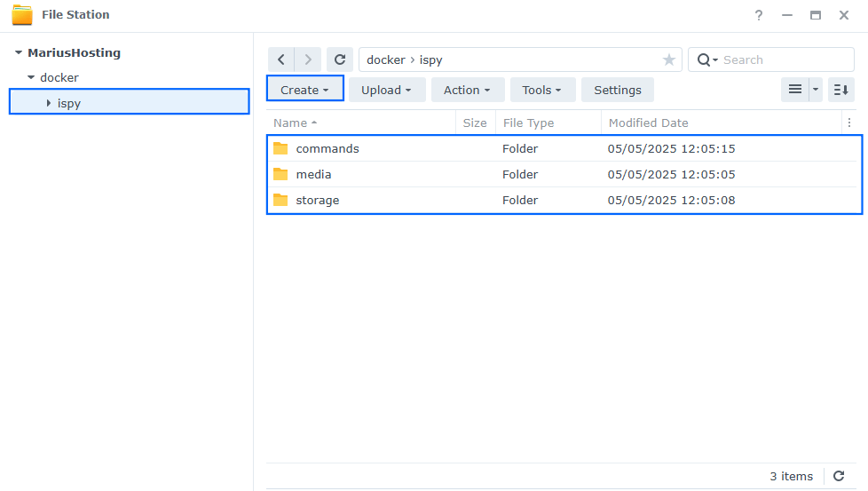This screenshot has width=868, height=491.
Task: Click the 3 items count label
Action: coord(791,476)
